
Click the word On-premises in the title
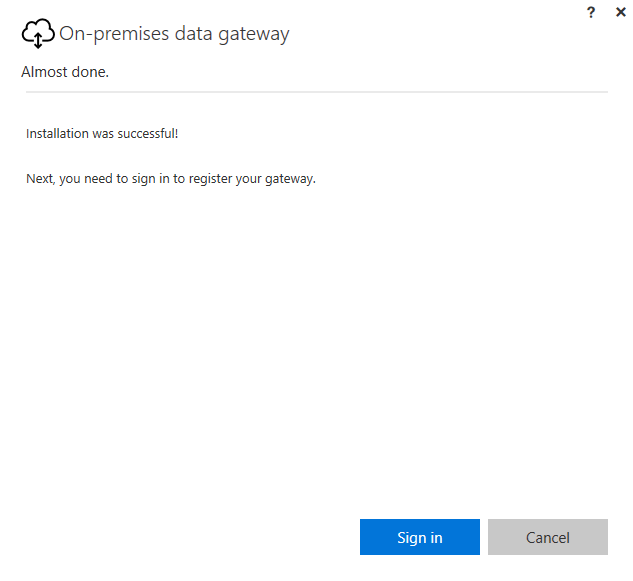pyautogui.click(x=114, y=34)
